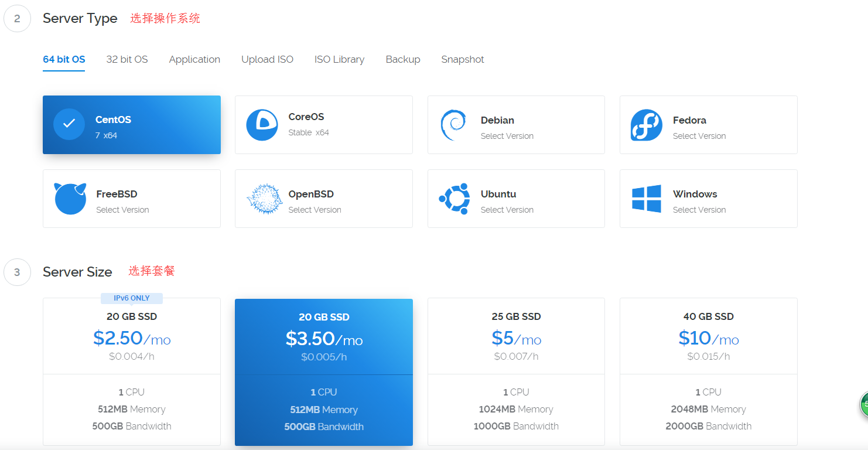Open the Upload ISO tab
This screenshot has width=868, height=450.
click(x=267, y=59)
